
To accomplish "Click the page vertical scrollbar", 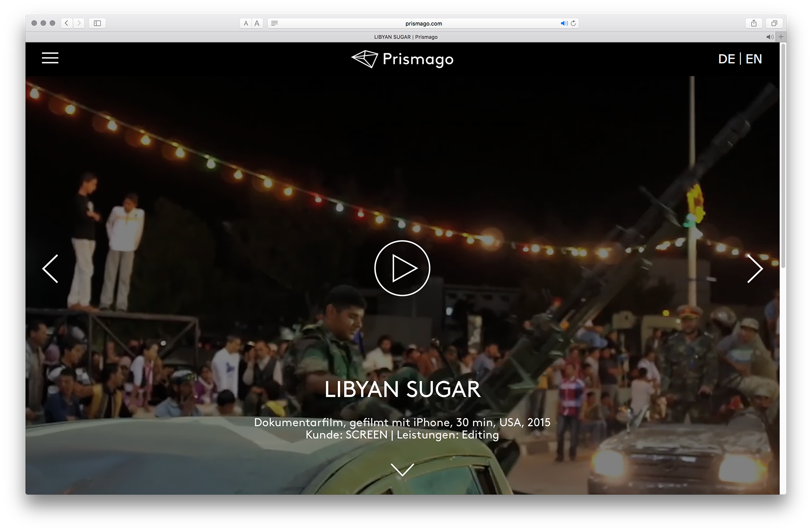I will click(783, 156).
